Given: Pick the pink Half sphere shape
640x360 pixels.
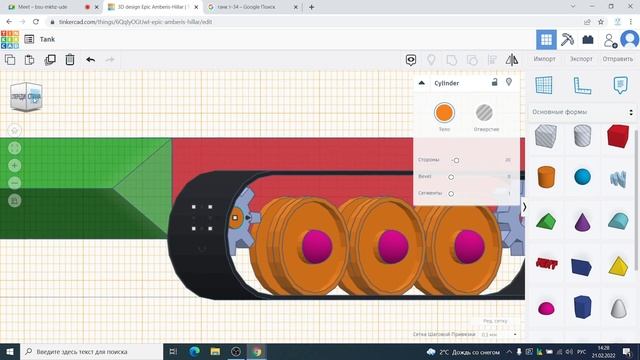Looking at the screenshot, I should click(x=546, y=309).
